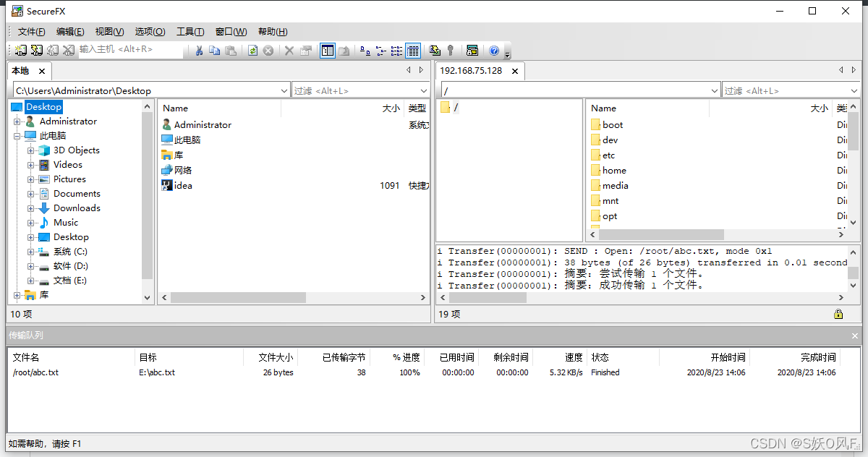
Task: Expand the 库 tree node
Action: pos(17,295)
